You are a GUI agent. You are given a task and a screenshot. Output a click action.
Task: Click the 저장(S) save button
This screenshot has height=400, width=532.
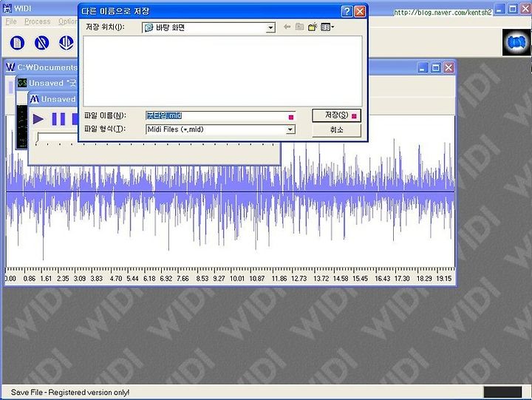[x=336, y=115]
